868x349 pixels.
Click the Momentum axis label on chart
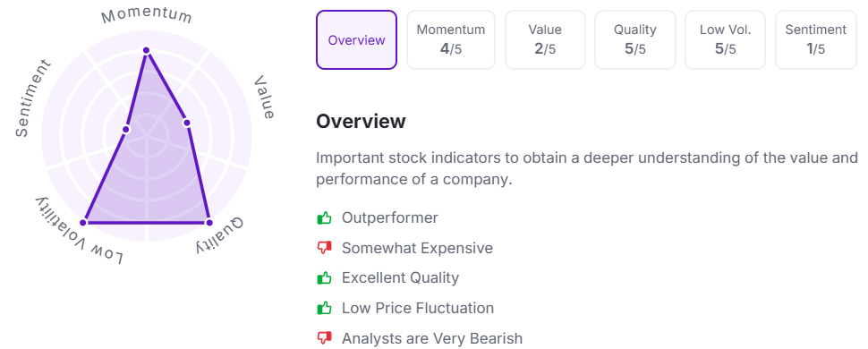pos(147,15)
